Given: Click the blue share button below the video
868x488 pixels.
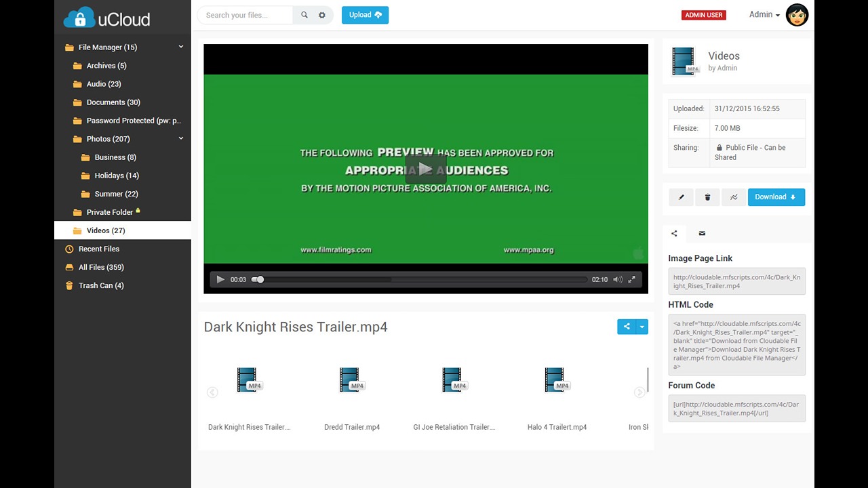Looking at the screenshot, I should click(x=627, y=327).
